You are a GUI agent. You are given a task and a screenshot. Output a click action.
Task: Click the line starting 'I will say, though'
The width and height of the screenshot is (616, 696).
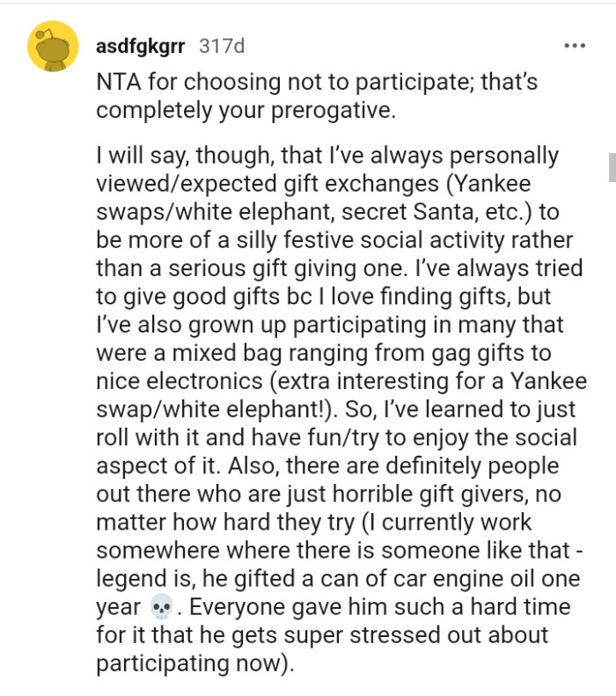[x=326, y=157]
